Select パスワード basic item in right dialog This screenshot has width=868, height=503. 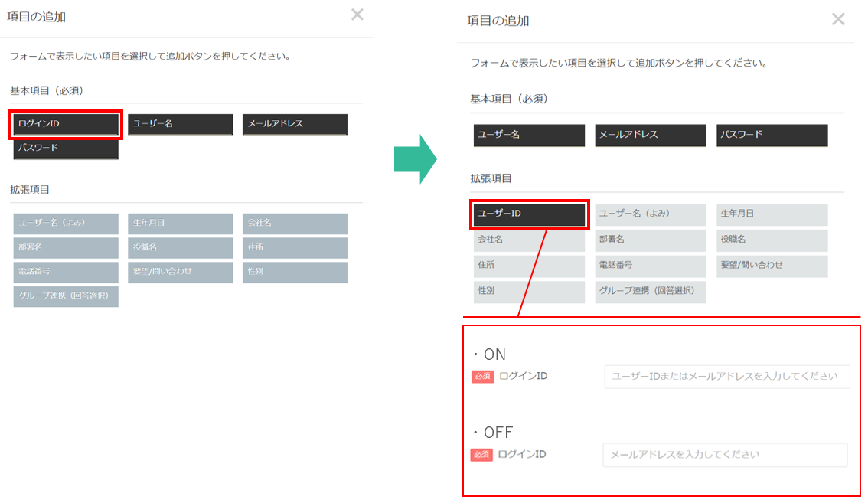tap(772, 136)
